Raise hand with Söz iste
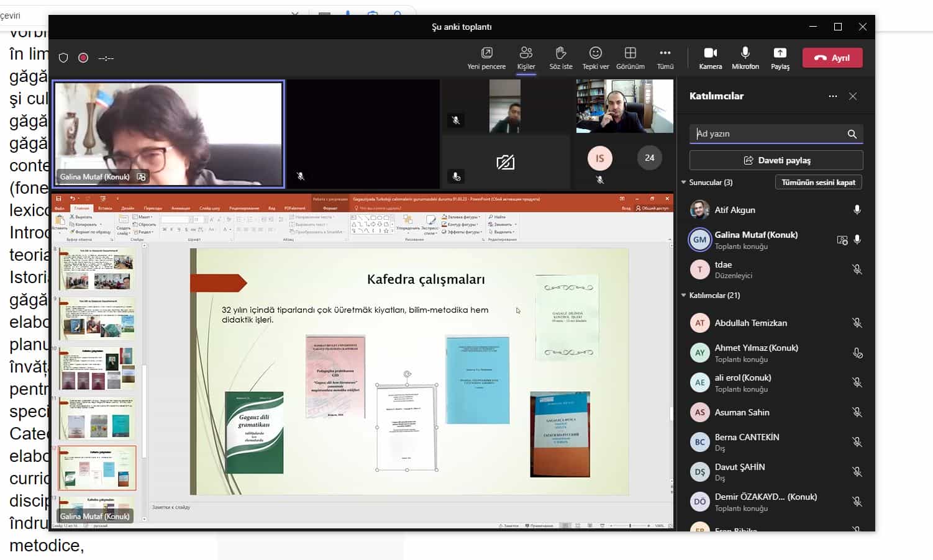This screenshot has height=560, width=933. click(x=560, y=53)
